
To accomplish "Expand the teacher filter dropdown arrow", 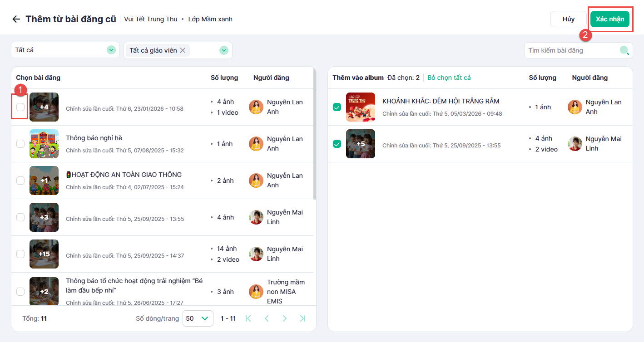I will pos(223,50).
